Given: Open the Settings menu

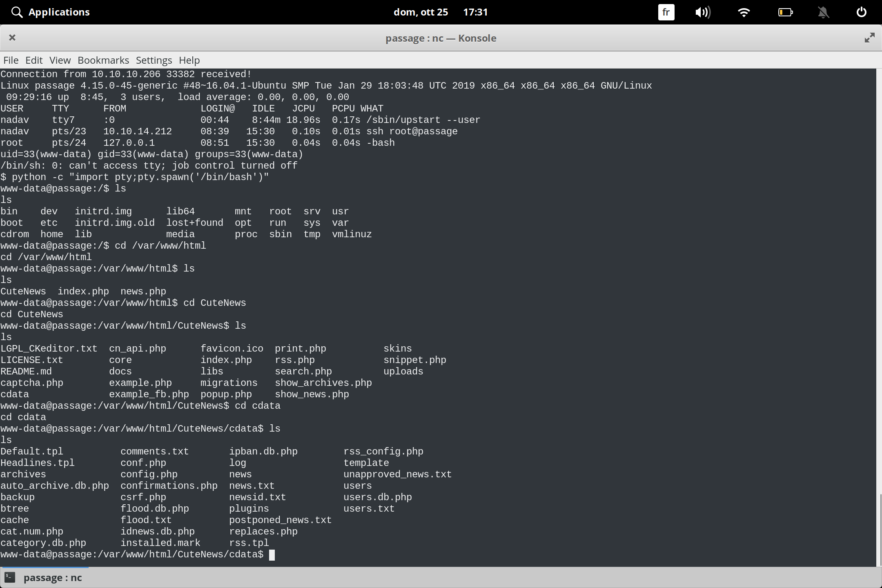Looking at the screenshot, I should click(x=154, y=60).
